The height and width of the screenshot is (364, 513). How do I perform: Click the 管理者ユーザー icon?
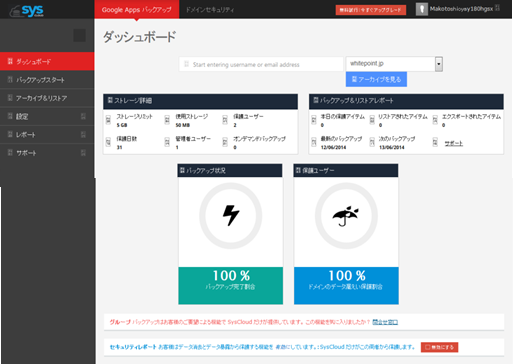click(167, 142)
